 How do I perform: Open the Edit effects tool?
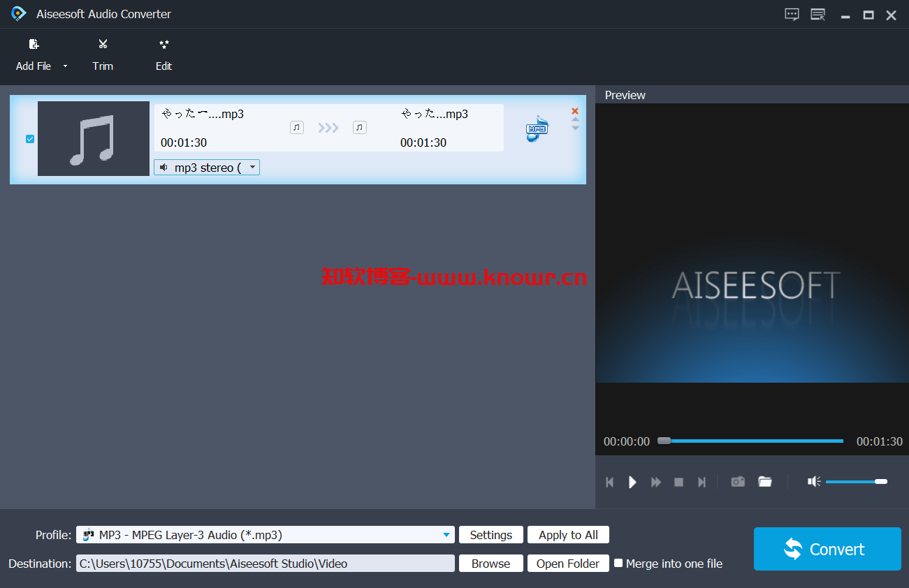point(163,55)
